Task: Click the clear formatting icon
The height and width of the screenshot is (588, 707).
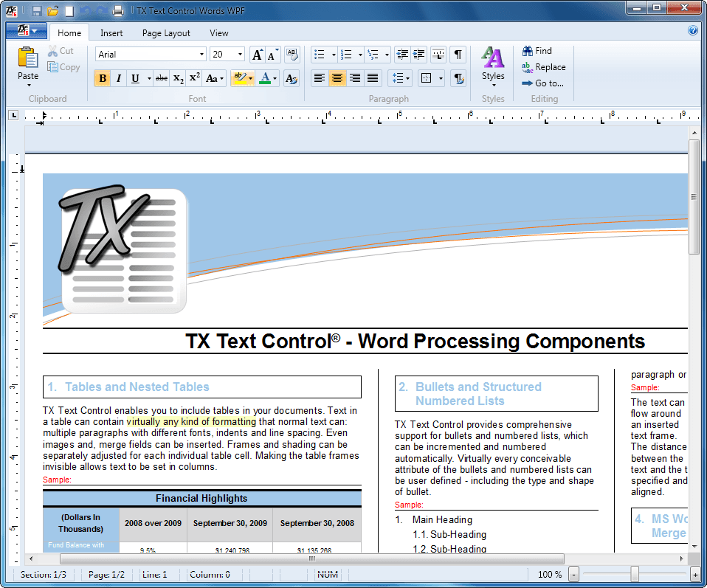Action: click(292, 55)
